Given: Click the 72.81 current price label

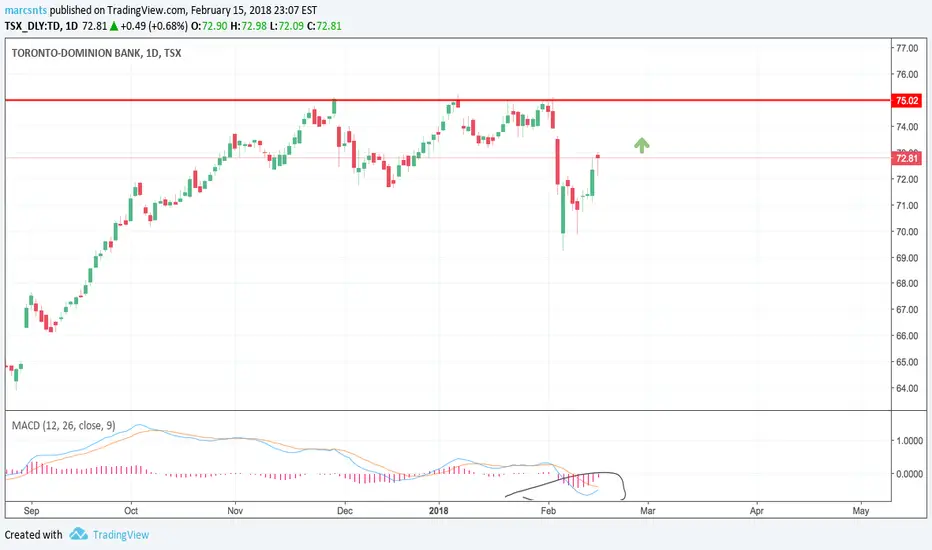Looking at the screenshot, I should (x=907, y=158).
